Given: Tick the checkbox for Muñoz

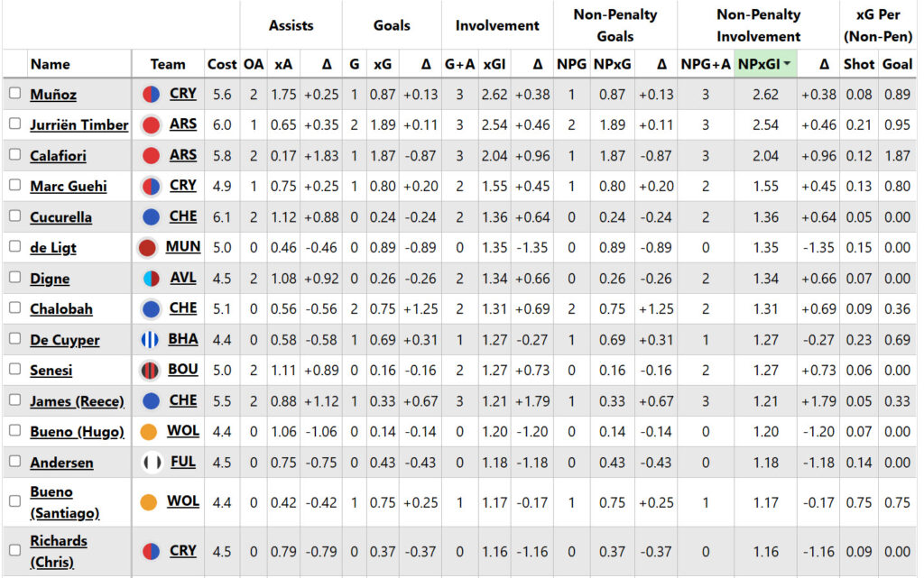Looking at the screenshot, I should (14, 94).
